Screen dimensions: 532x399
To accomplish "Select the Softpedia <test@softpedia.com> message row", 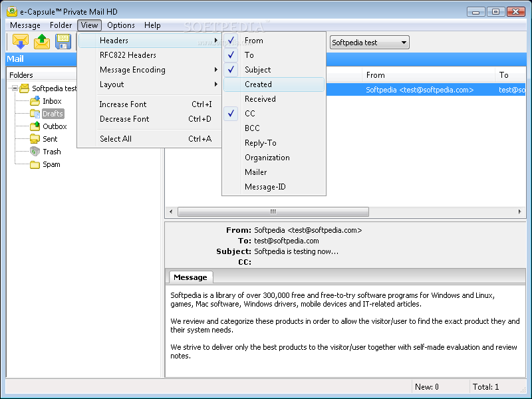I will tap(426, 90).
